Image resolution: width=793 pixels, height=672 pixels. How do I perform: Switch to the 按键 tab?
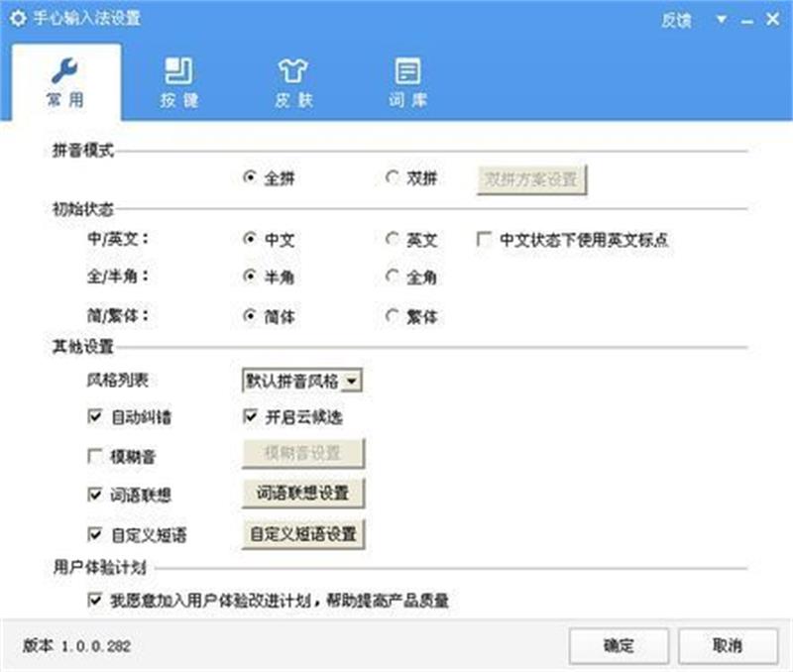pos(179,82)
